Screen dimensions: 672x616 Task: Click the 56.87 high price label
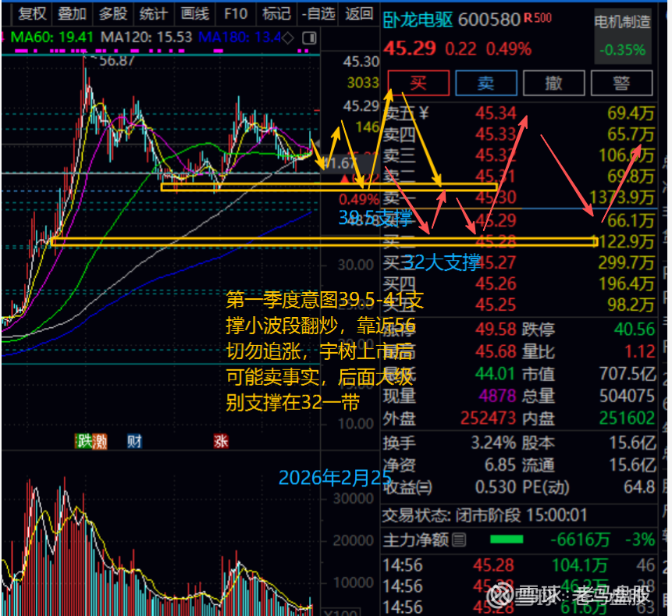117,61
